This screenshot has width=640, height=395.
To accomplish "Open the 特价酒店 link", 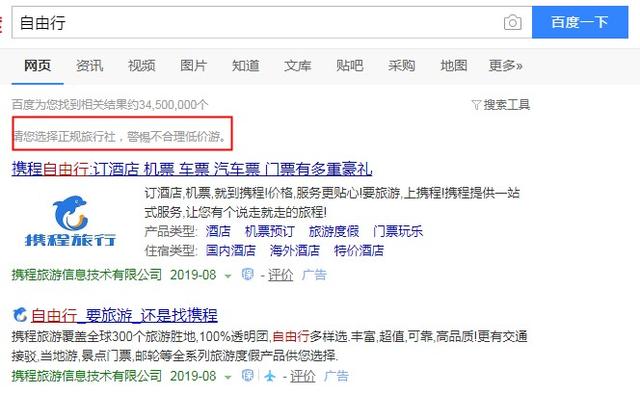I will click(x=359, y=250).
